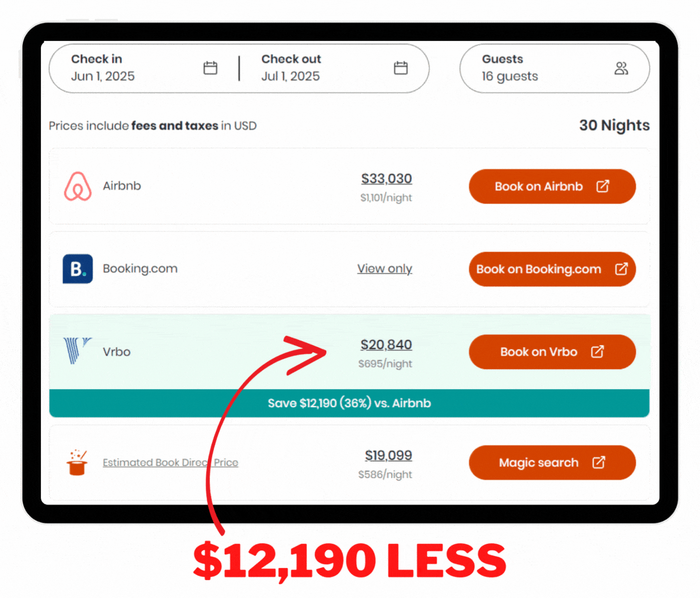Click external link icon on Magic search
Viewport: 700px width, 598px height.
point(599,462)
